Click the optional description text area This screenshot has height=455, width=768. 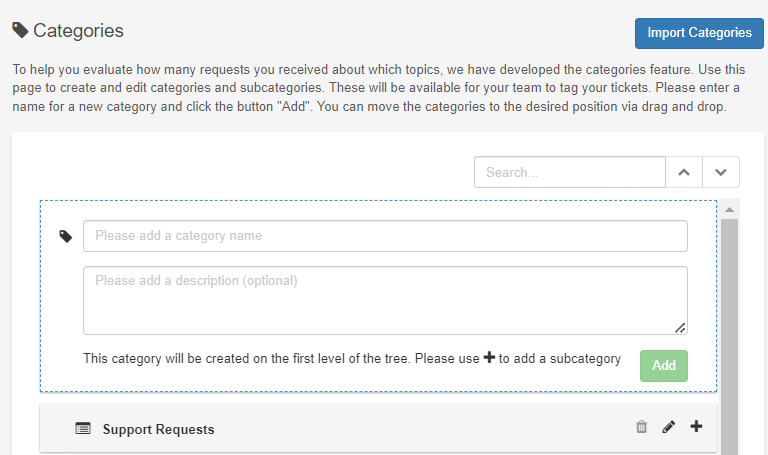(x=385, y=299)
